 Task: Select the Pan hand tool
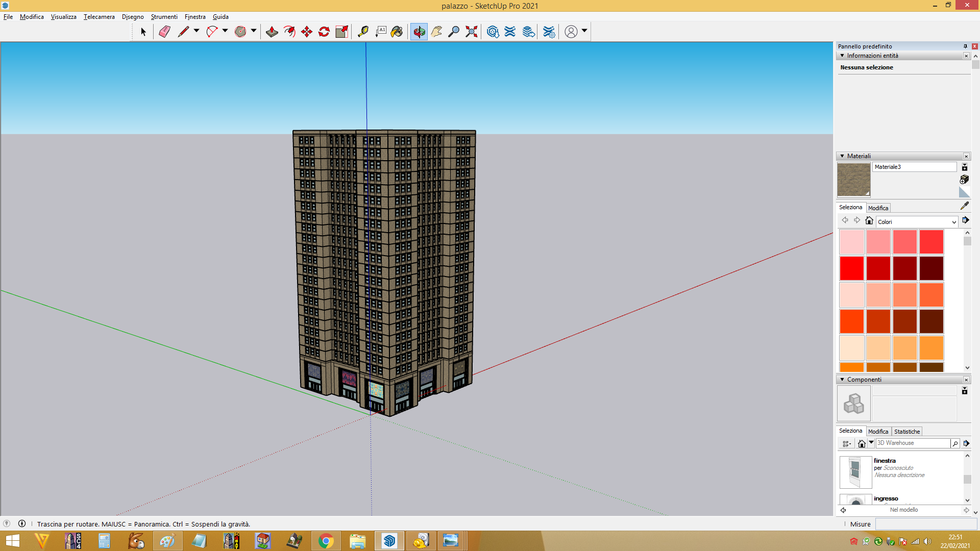pos(436,32)
